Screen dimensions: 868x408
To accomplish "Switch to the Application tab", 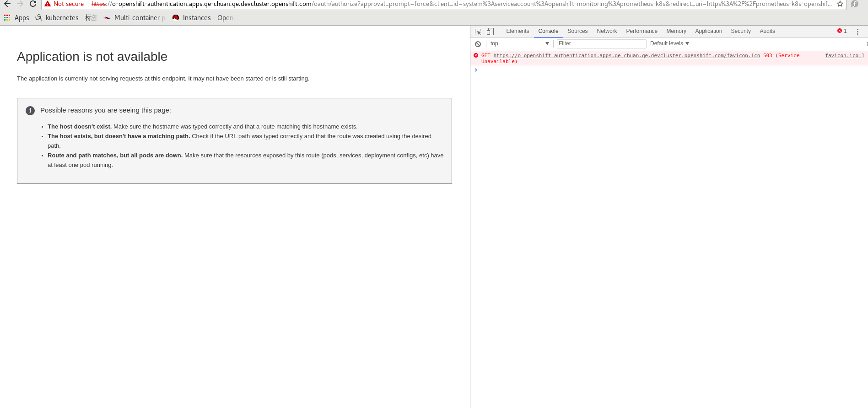I will click(x=708, y=31).
